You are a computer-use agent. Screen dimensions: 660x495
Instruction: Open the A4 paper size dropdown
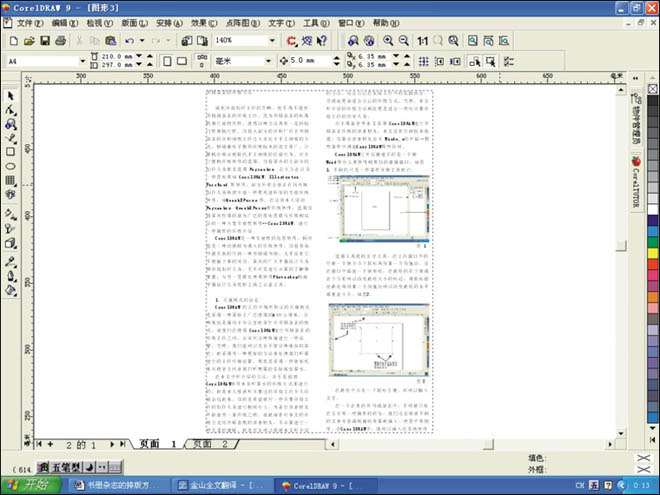(x=84, y=61)
